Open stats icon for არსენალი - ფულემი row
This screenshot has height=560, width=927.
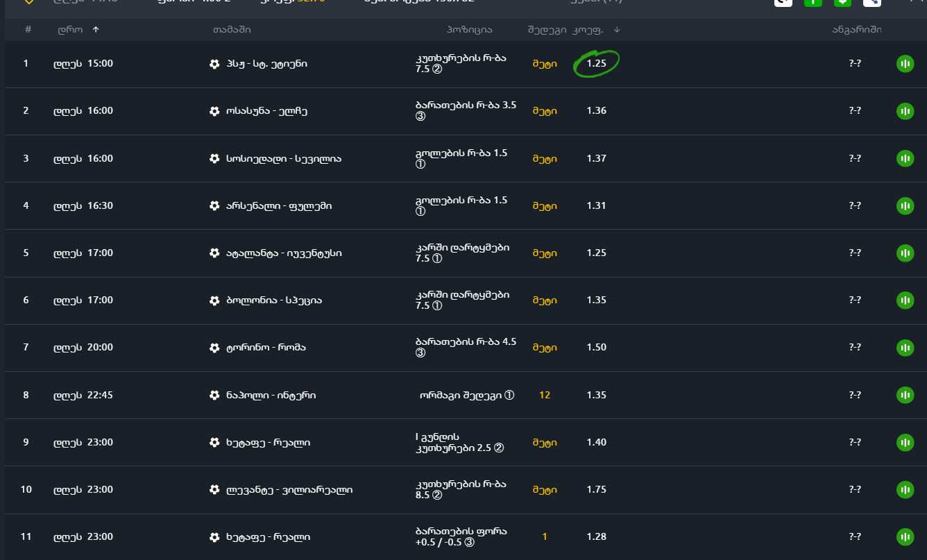pos(905,205)
